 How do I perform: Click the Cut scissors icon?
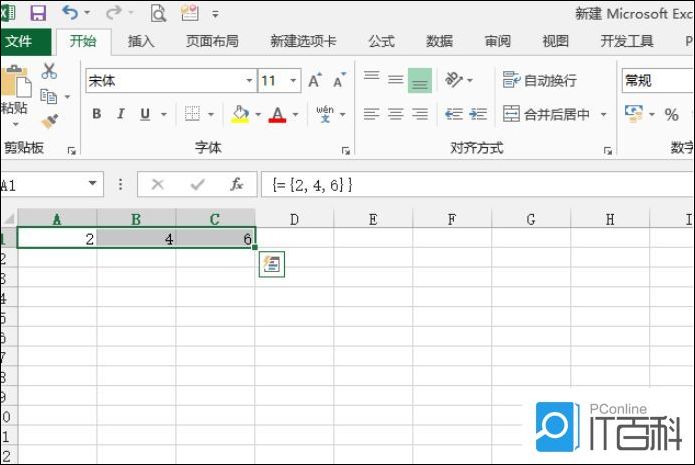49,71
